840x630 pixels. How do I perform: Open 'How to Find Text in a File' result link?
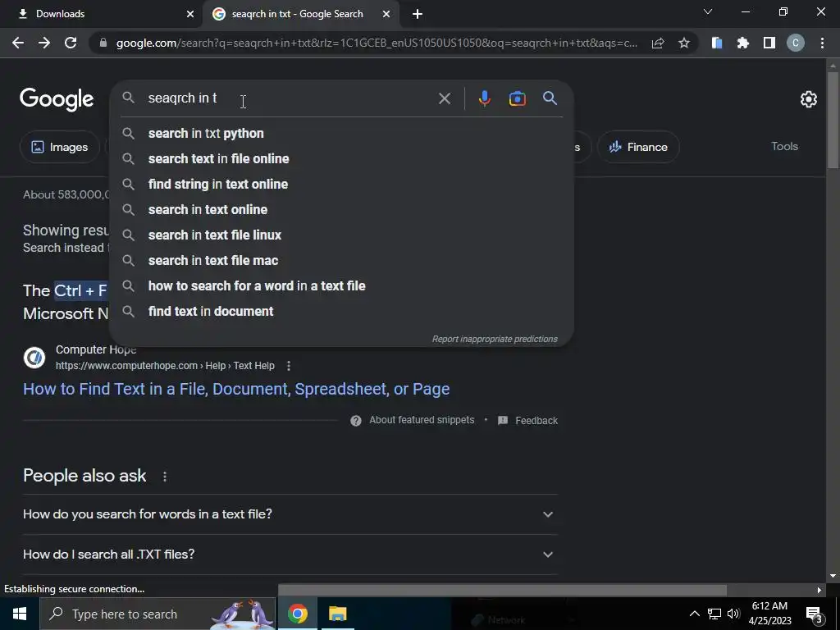[x=236, y=389]
